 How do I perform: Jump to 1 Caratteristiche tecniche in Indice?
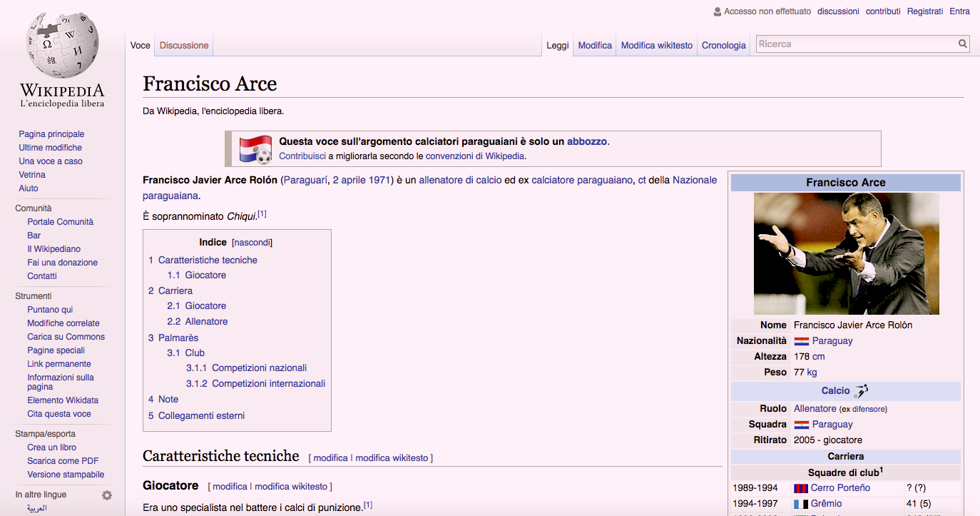[x=203, y=260]
